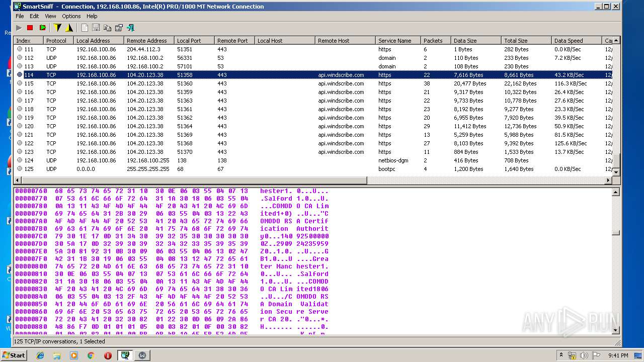This screenshot has height=362, width=644.
Task: Show hidden tray icons arrow
Action: click(x=561, y=355)
